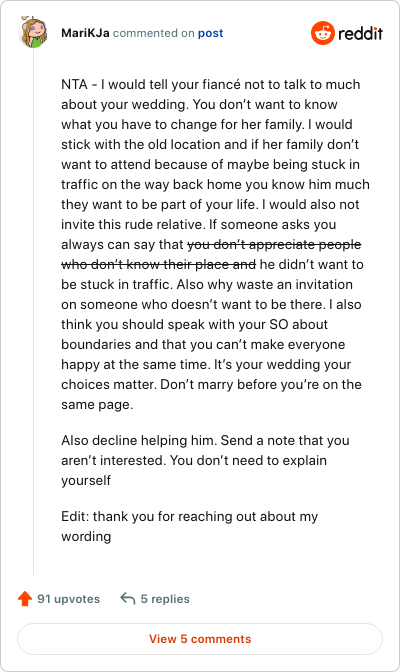The width and height of the screenshot is (400, 672).
Task: Click the View 5 comments button
Action: pyautogui.click(x=200, y=639)
